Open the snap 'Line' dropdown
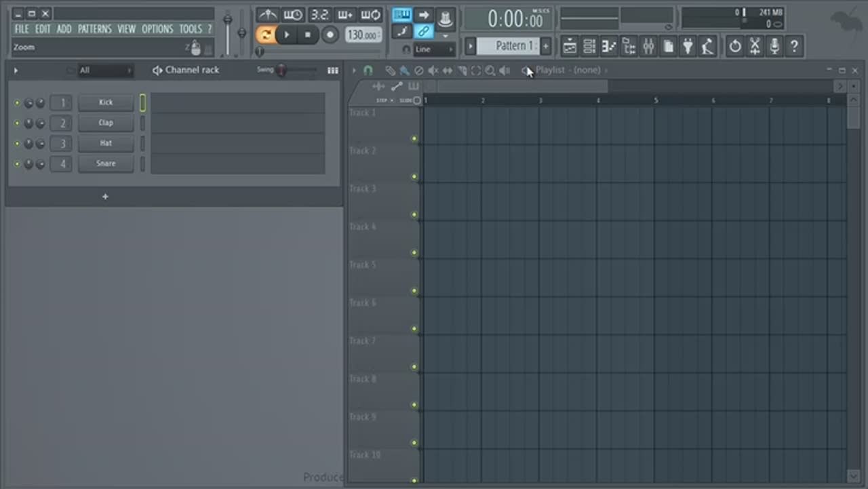Screen dimensions: 868x489 pyautogui.click(x=433, y=50)
